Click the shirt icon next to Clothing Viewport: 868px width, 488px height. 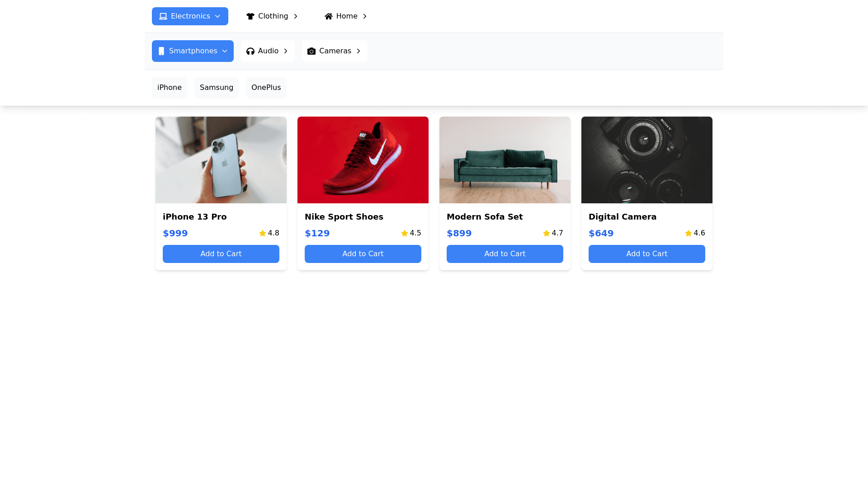pyautogui.click(x=250, y=16)
